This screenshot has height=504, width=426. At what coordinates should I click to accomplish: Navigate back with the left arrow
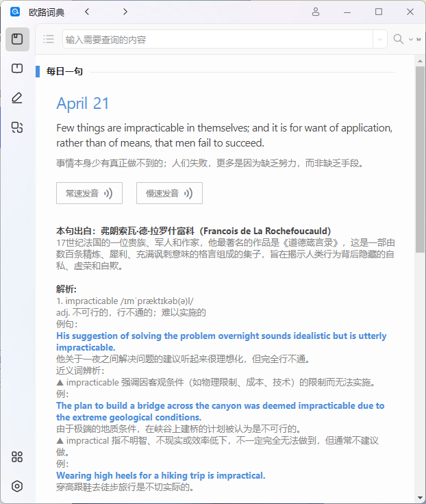coord(87,12)
